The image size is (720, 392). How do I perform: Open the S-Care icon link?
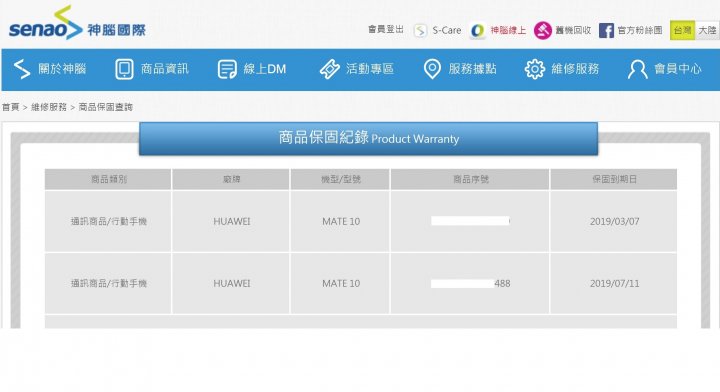(420, 31)
